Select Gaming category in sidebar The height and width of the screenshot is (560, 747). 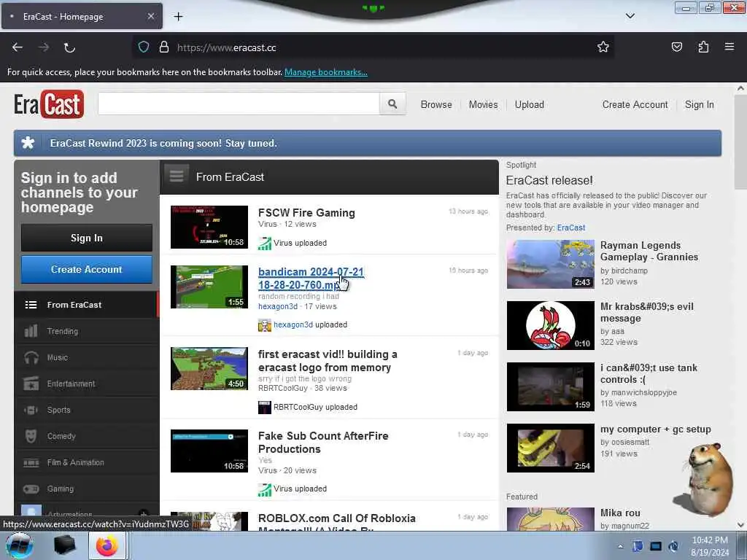(86, 489)
